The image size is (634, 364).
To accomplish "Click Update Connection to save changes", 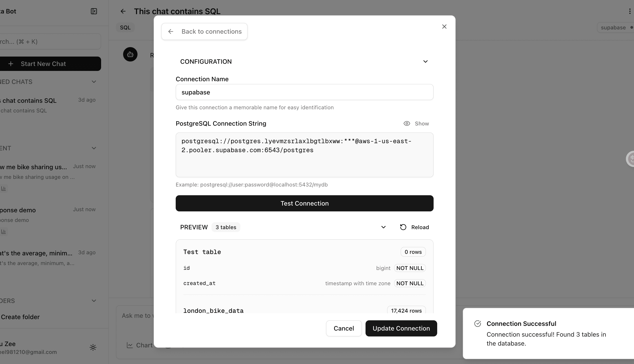I will point(401,328).
